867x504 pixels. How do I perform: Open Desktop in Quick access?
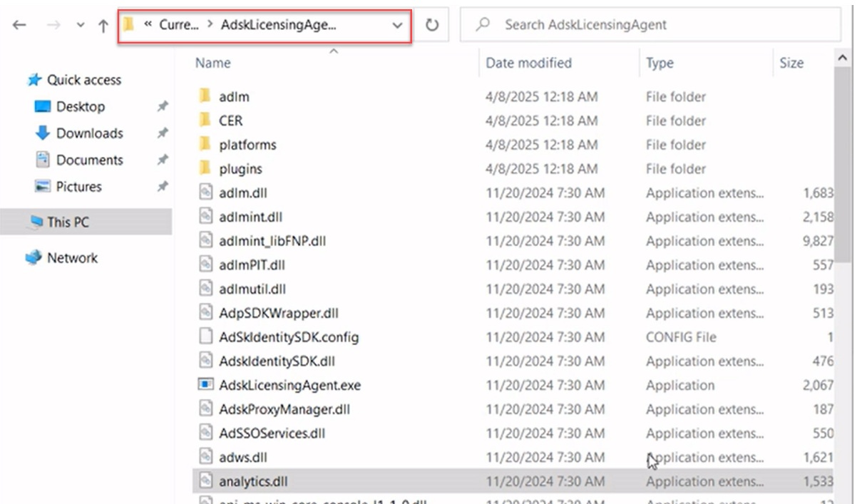pyautogui.click(x=80, y=106)
